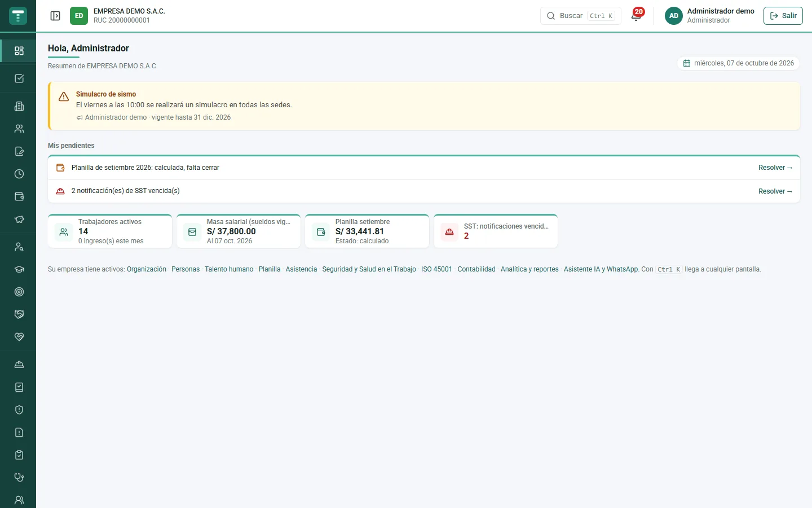This screenshot has width=812, height=508.
Task: Resolve the pending Planilla de setiembre item
Action: pos(775,168)
